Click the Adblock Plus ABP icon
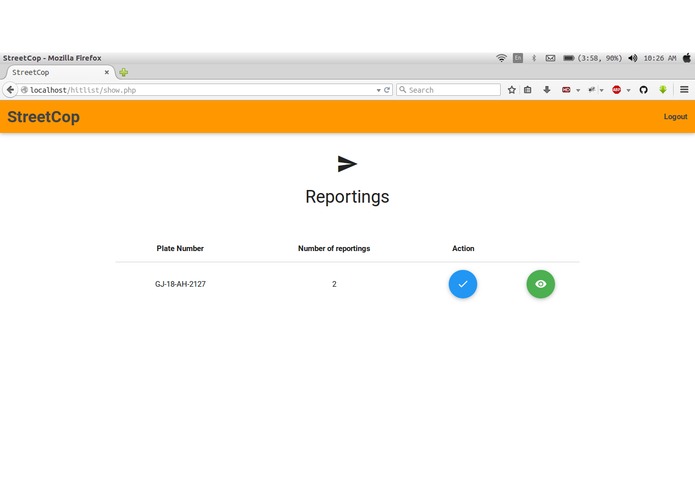Viewport: 695px width, 494px height. pyautogui.click(x=617, y=90)
